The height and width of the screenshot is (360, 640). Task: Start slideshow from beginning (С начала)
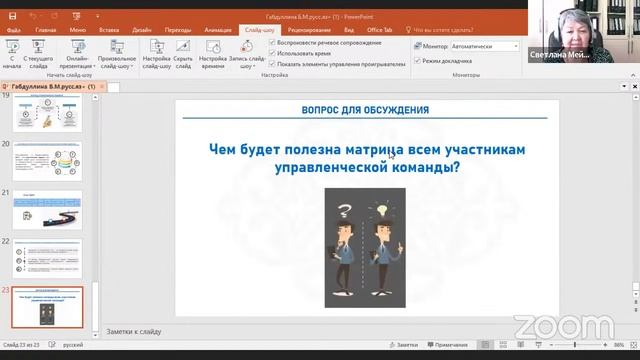pyautogui.click(x=12, y=54)
